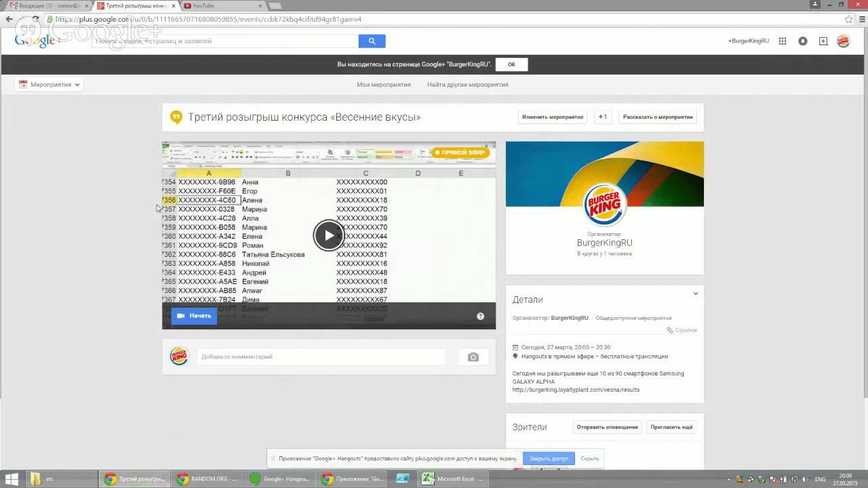Image resolution: width=868 pixels, height=488 pixels.
Task: Open the Chrome menu icon
Action: coord(861,19)
